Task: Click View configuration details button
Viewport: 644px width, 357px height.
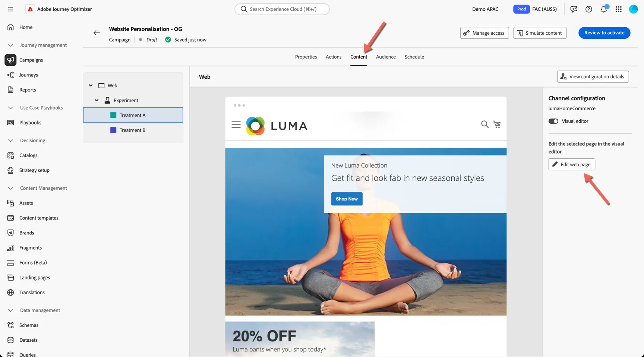Action: pos(593,77)
